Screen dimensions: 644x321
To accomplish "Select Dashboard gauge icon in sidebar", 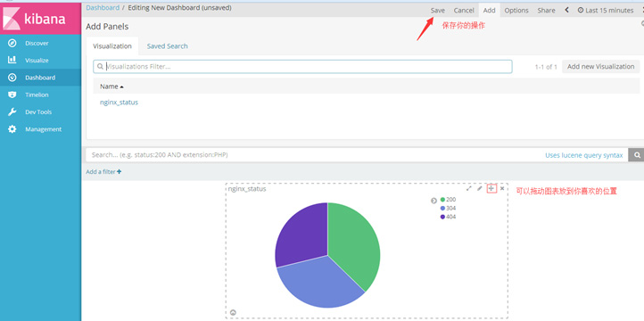I will click(x=12, y=78).
